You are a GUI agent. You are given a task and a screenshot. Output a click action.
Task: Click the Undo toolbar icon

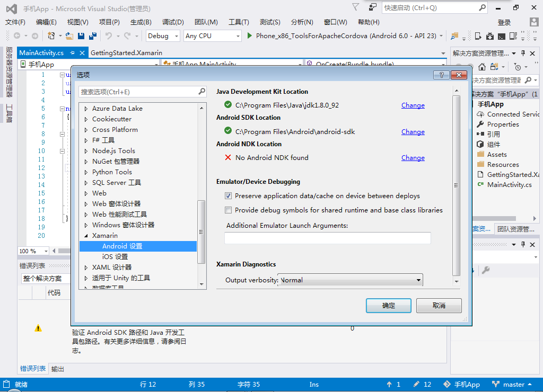pyautogui.click(x=109, y=36)
